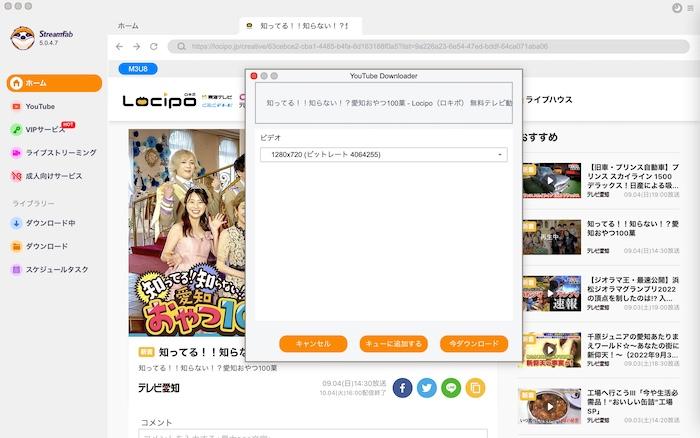The height and width of the screenshot is (438, 700).
Task: Open ライブハウス in Locipo header
Action: point(549,100)
